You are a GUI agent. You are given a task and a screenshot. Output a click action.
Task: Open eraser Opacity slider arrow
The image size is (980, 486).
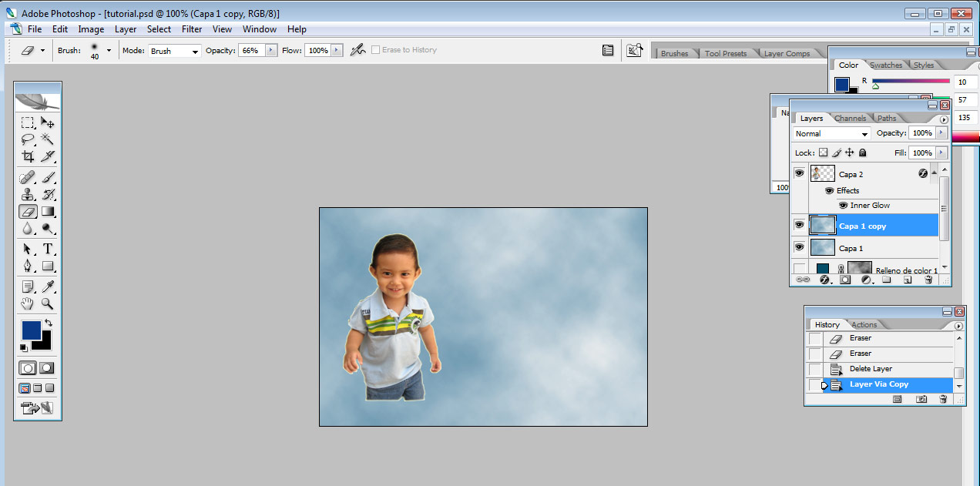270,50
